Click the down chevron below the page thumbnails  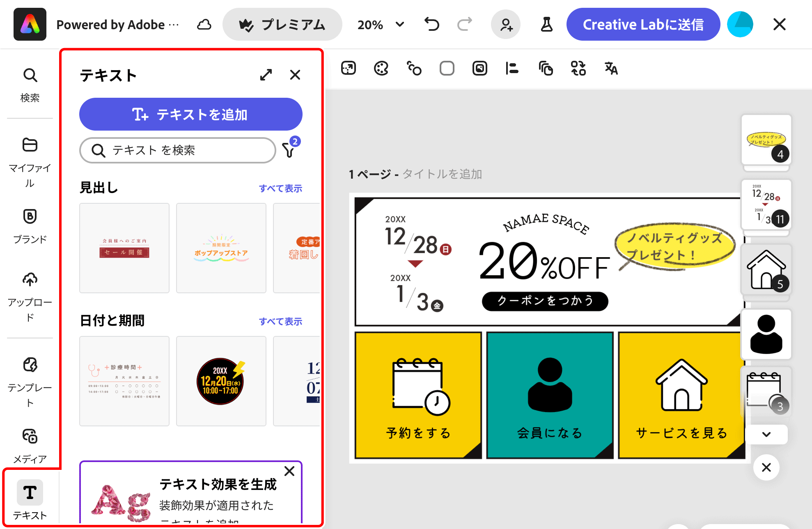766,434
